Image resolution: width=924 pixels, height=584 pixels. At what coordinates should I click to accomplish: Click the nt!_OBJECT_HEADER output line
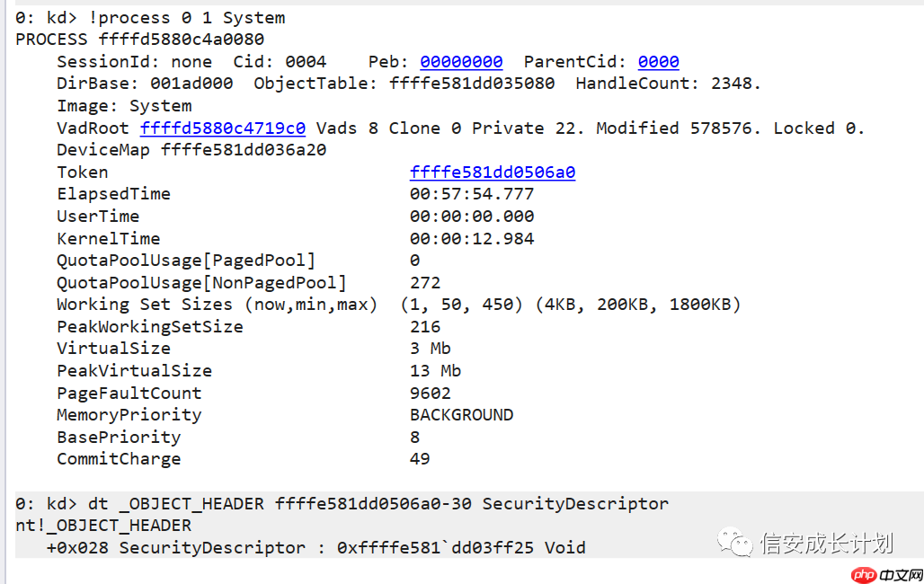pos(103,526)
